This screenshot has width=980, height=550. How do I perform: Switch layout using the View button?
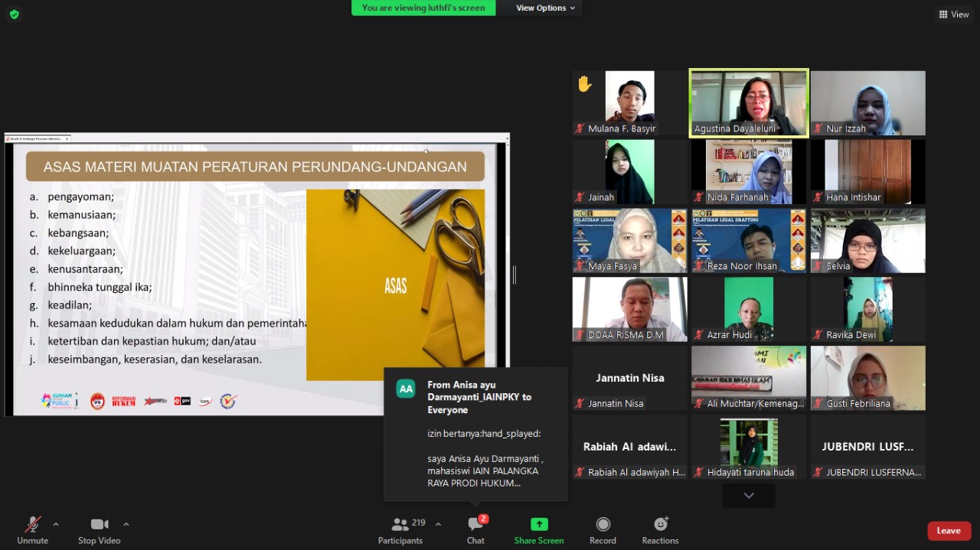tap(954, 15)
